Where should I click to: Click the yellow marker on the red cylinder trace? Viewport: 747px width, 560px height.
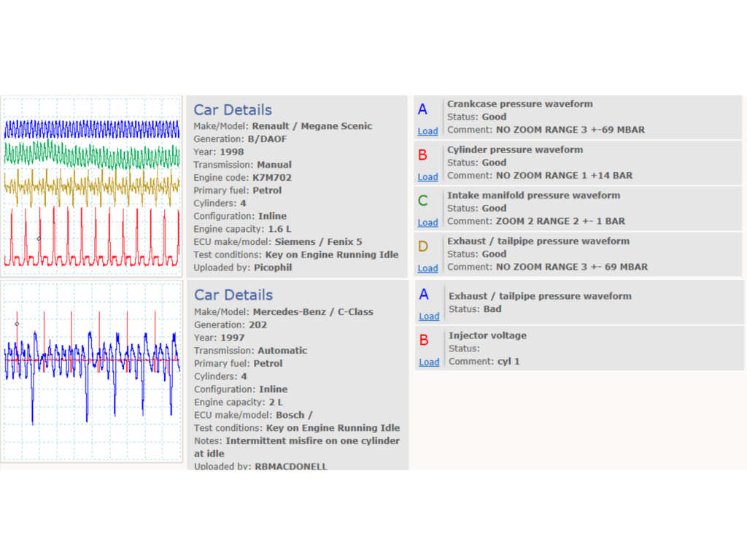coord(39,238)
